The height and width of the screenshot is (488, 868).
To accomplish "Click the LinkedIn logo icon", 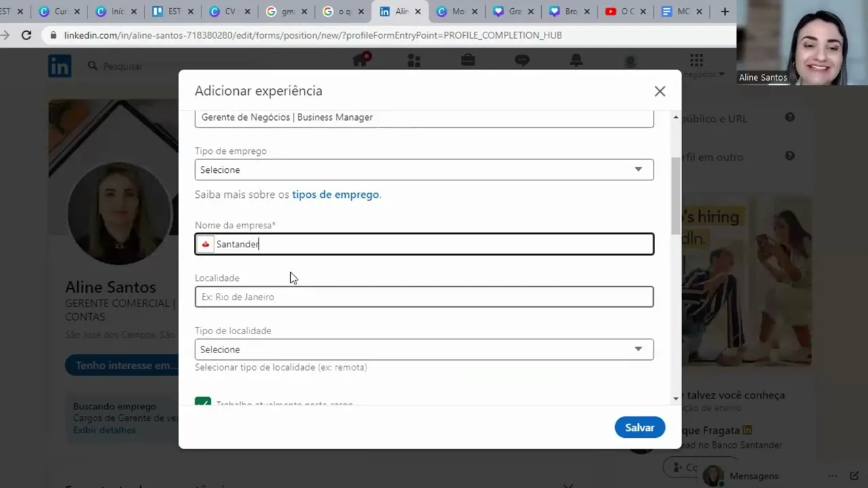I will (x=60, y=66).
